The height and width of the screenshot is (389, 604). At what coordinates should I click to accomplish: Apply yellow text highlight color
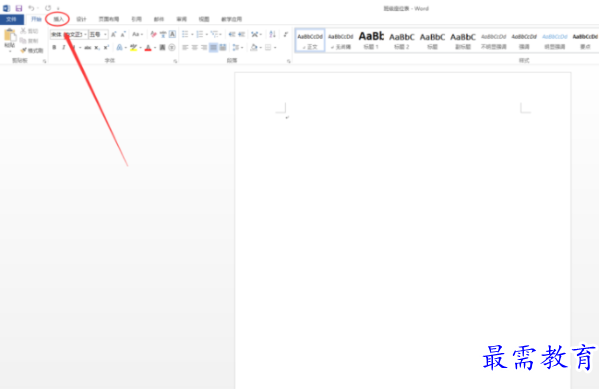tap(133, 48)
